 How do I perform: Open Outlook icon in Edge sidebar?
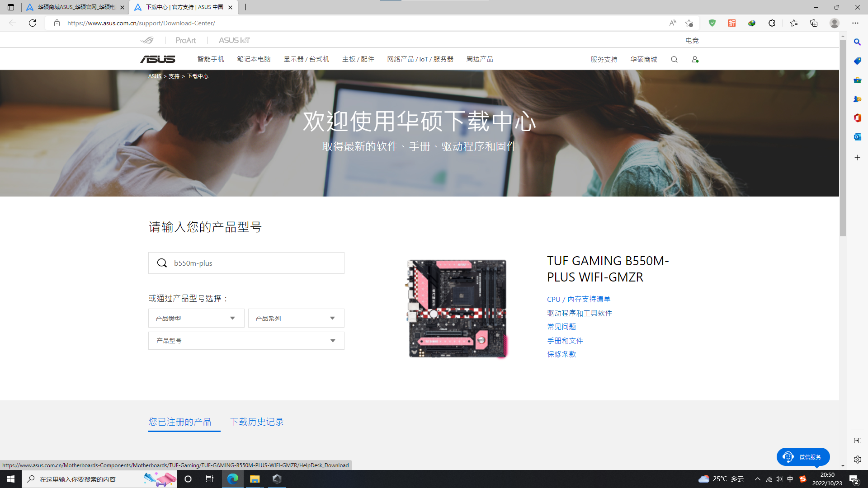857,137
